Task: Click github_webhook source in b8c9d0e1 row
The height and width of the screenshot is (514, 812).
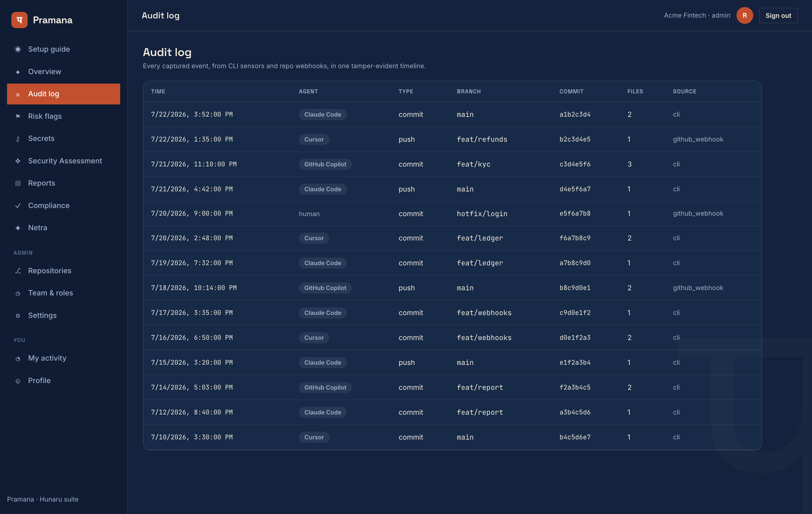Action: point(698,288)
